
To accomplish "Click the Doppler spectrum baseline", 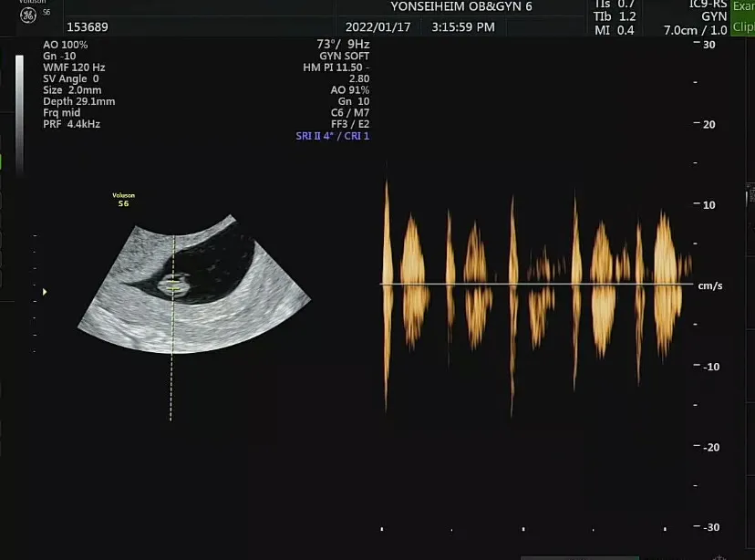I will pos(536,284).
